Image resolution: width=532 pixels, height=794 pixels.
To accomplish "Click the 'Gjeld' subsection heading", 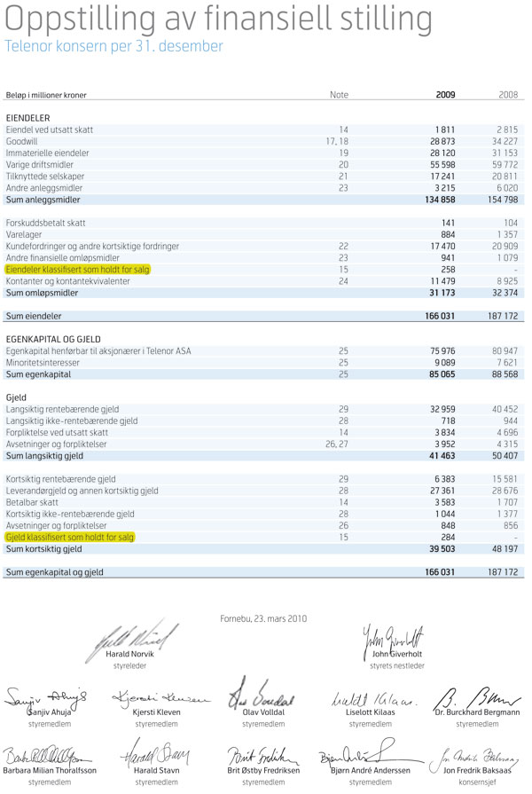I will pos(16,397).
